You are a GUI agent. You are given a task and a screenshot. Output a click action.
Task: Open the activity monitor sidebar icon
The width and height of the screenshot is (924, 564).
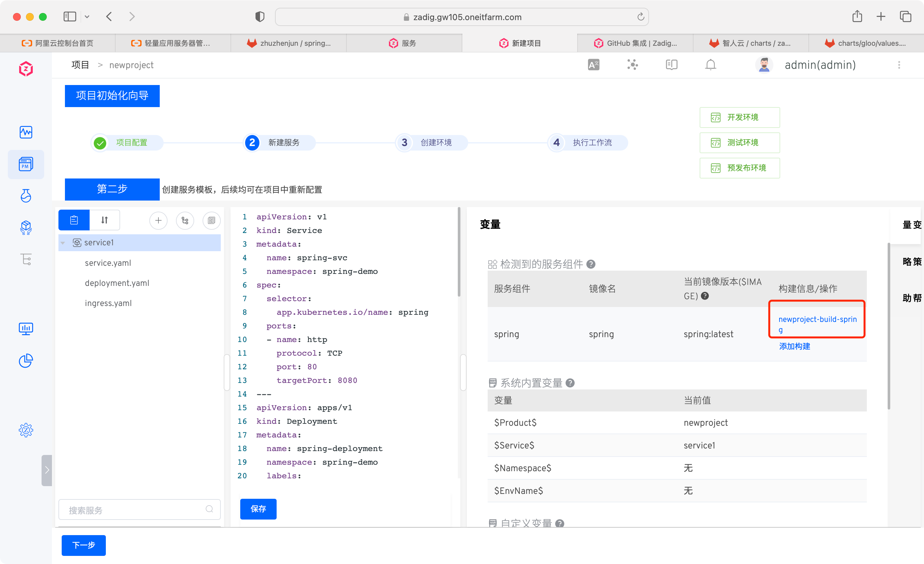[x=26, y=132]
